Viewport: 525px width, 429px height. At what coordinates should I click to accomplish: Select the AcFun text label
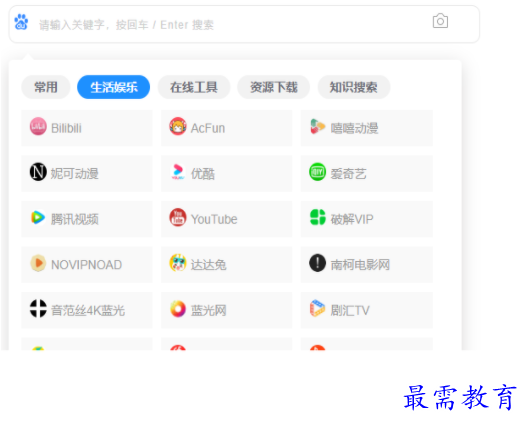pos(208,128)
